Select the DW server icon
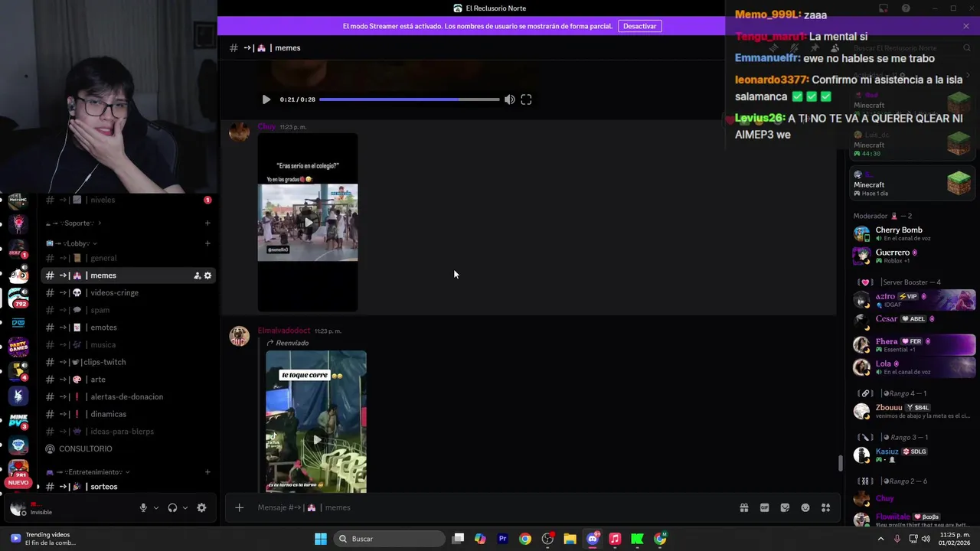The image size is (980, 551). (x=18, y=323)
